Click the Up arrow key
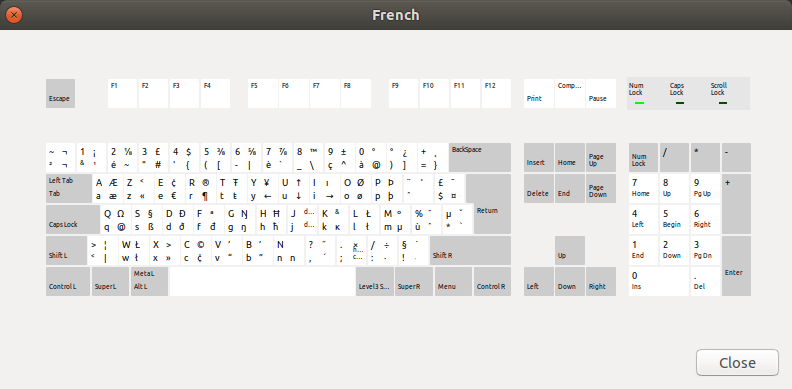792x389 pixels. pos(570,250)
